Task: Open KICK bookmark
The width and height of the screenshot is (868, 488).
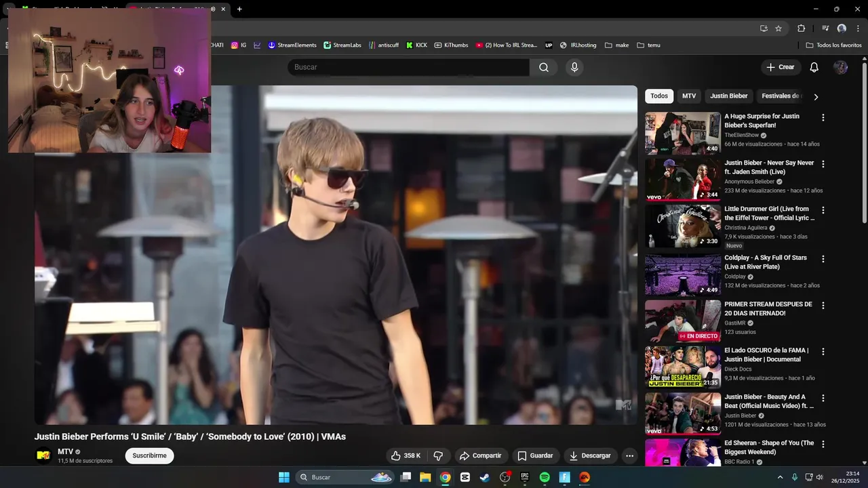Action: (416, 45)
